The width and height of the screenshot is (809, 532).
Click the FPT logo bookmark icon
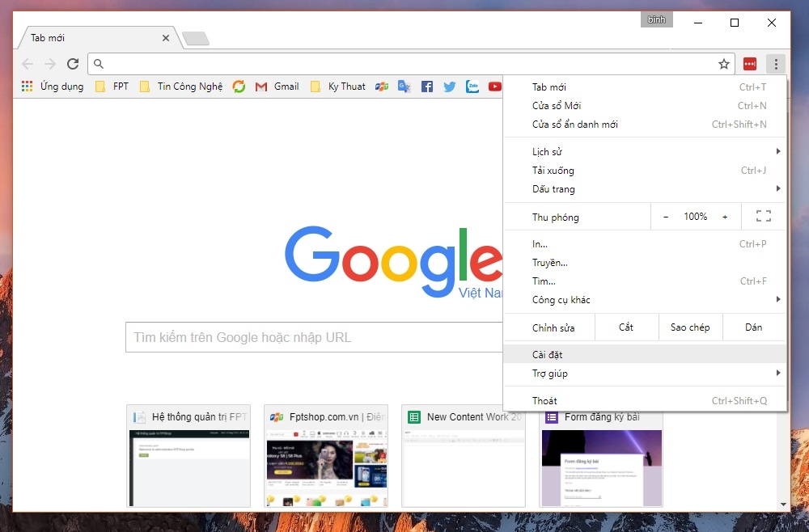382,86
